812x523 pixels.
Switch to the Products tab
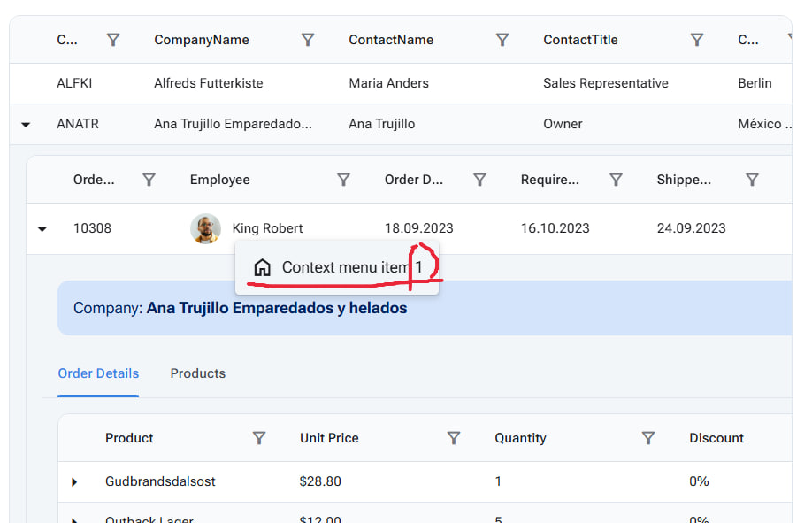click(x=197, y=373)
